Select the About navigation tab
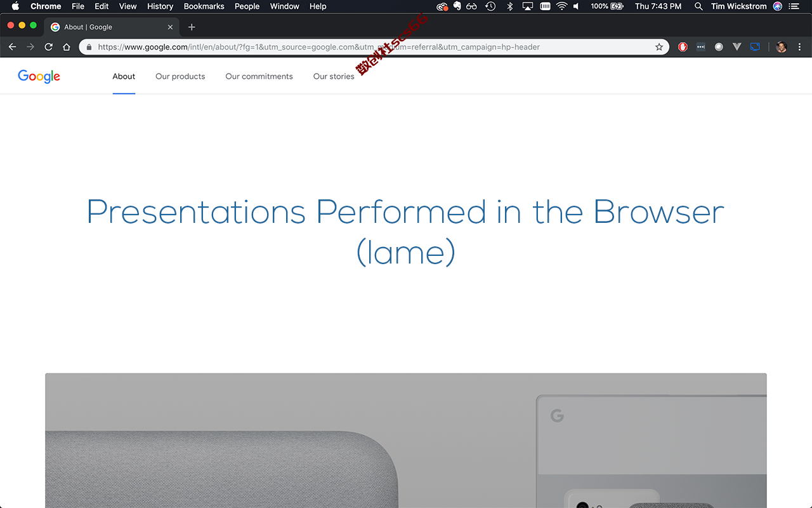Screen dimensions: 812x508 pyautogui.click(x=124, y=76)
